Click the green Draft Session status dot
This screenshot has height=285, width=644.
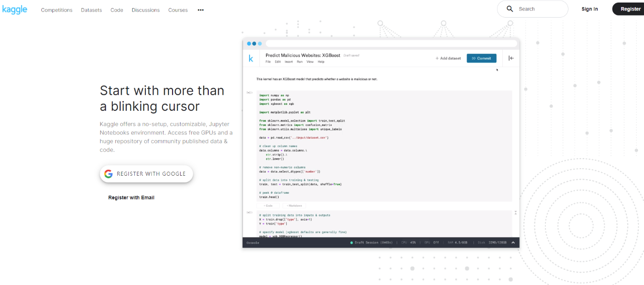click(352, 243)
